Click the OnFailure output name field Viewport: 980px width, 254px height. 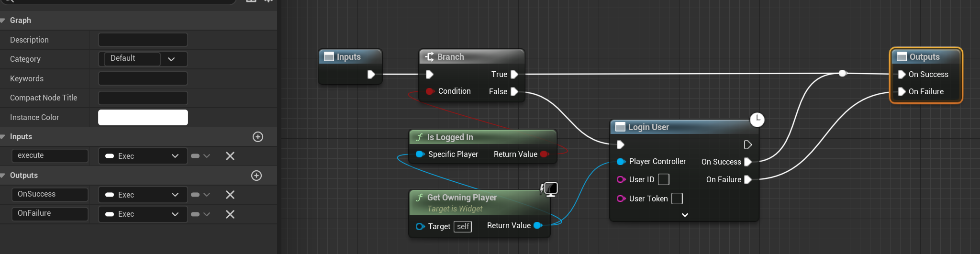(x=50, y=213)
